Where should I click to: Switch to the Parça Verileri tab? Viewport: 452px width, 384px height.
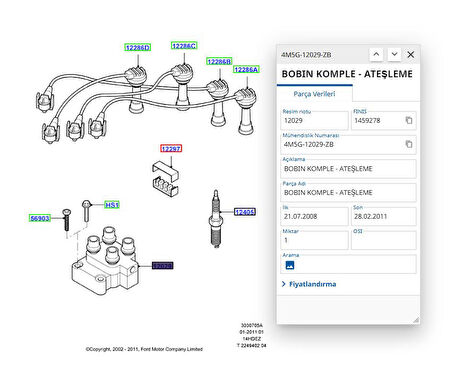click(314, 94)
